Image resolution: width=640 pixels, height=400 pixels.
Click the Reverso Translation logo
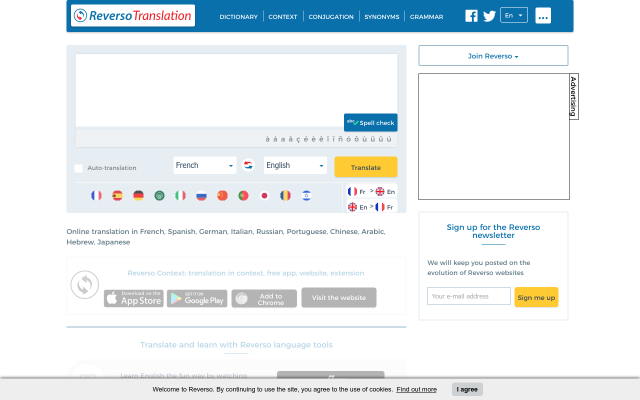coord(133,16)
